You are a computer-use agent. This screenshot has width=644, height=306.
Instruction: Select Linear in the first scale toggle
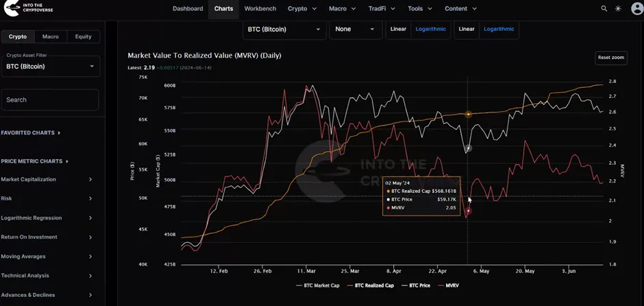[398, 30]
